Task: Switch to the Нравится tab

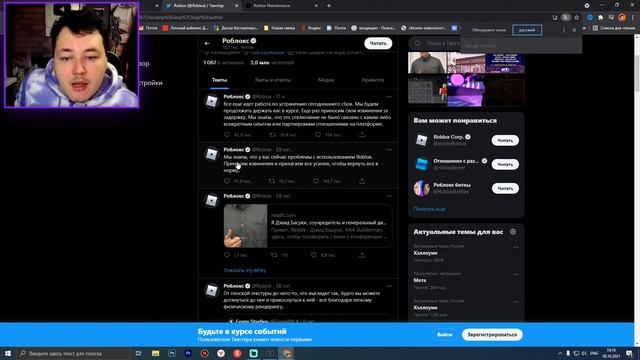Action: 373,80
